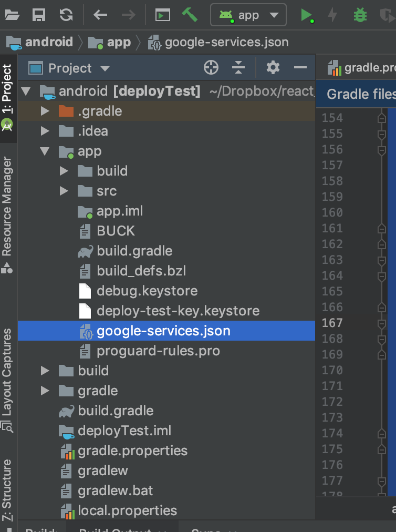Open the Structure side tab
This screenshot has width=396, height=532.
coord(7,492)
